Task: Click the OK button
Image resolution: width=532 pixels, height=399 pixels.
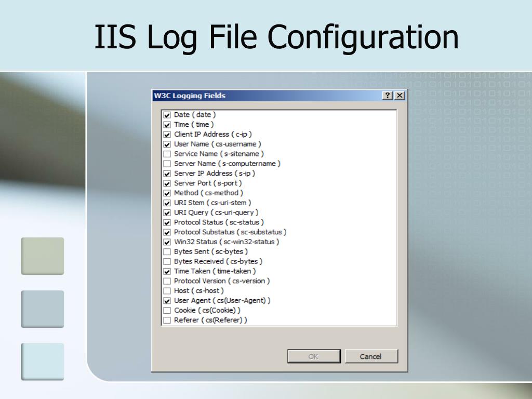Action: [x=314, y=356]
